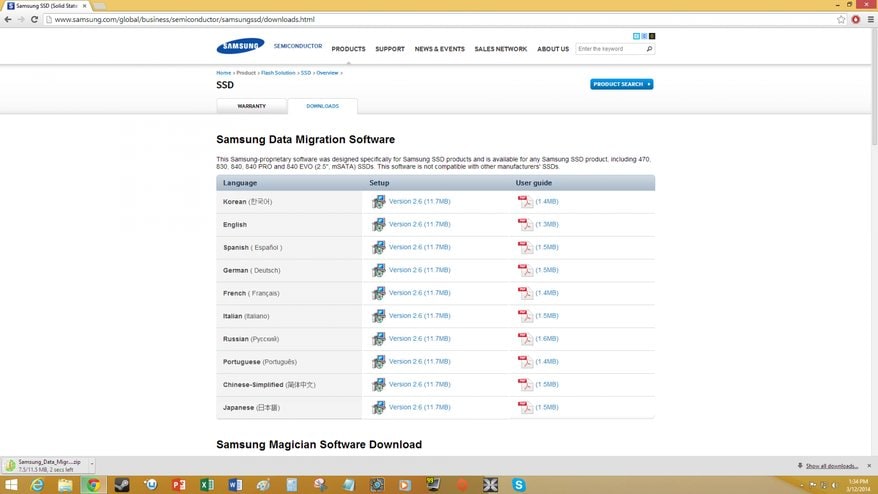878x494 pixels.
Task: Open the About Us menu
Action: tap(553, 49)
